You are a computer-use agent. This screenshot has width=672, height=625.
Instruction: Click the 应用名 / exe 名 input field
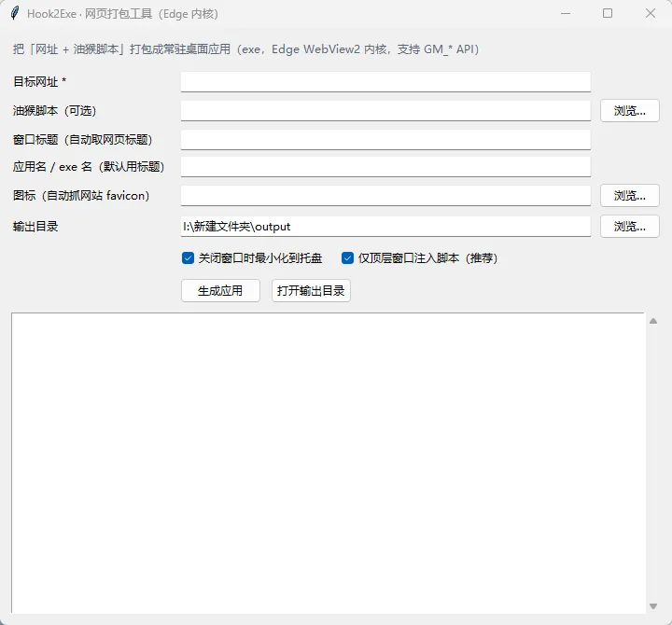tap(385, 167)
